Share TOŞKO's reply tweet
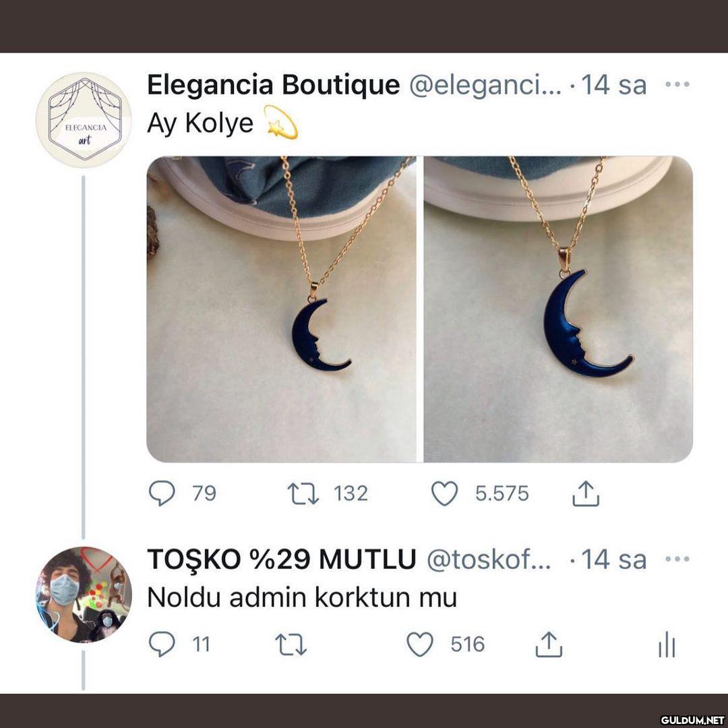The image size is (728, 728). pyautogui.click(x=549, y=645)
